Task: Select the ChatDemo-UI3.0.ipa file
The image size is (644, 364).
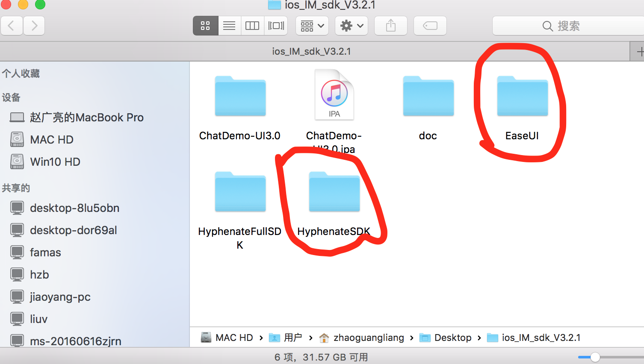Action: (x=334, y=96)
